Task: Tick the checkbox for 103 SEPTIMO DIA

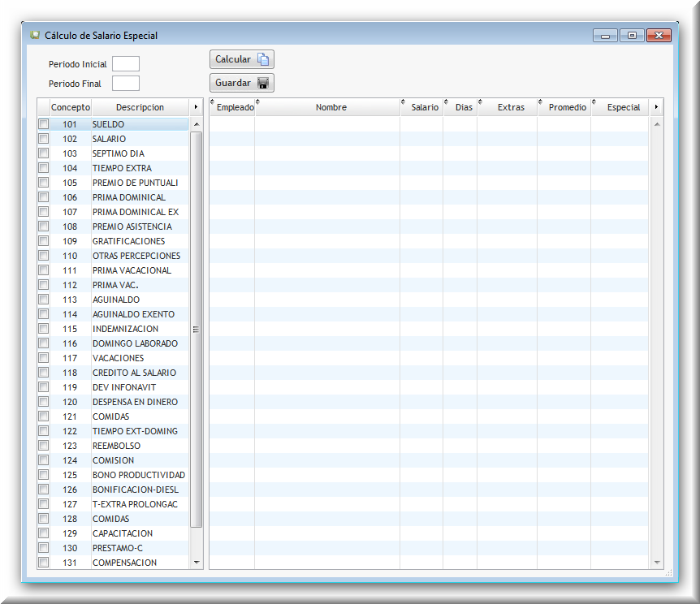Action: pyautogui.click(x=43, y=153)
